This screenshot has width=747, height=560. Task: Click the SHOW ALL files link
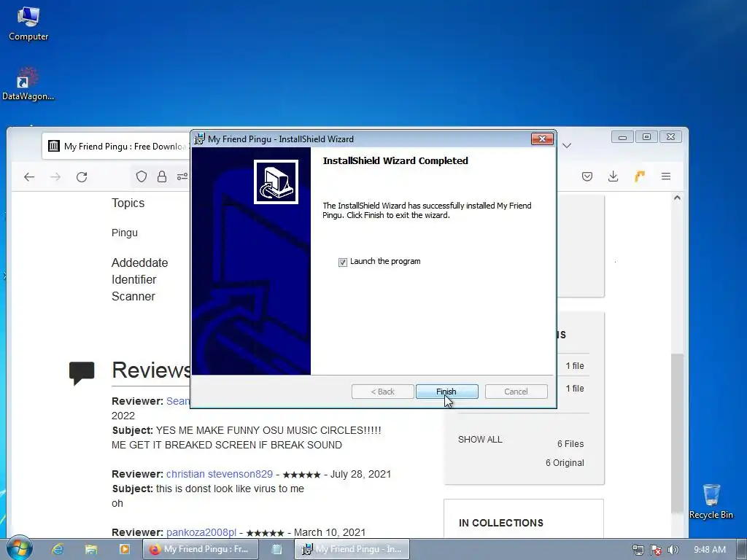tap(480, 440)
